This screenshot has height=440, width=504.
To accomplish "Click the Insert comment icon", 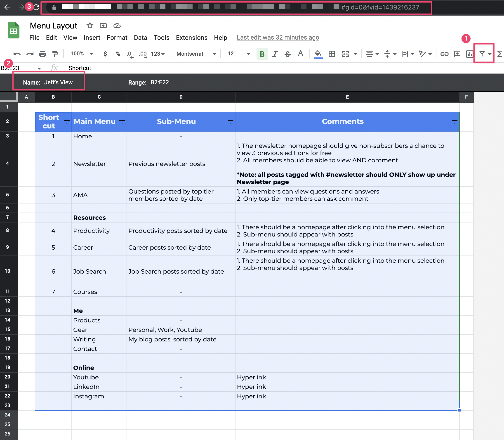I will pyautogui.click(x=457, y=54).
